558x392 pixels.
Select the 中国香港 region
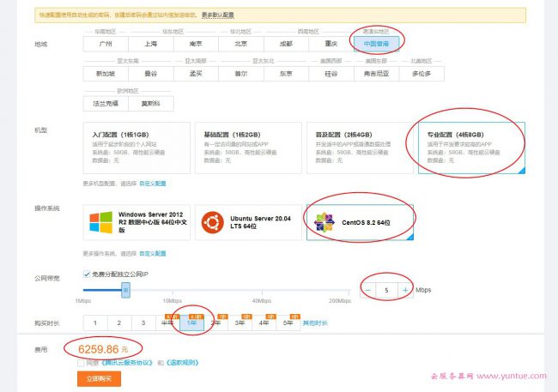tap(376, 43)
